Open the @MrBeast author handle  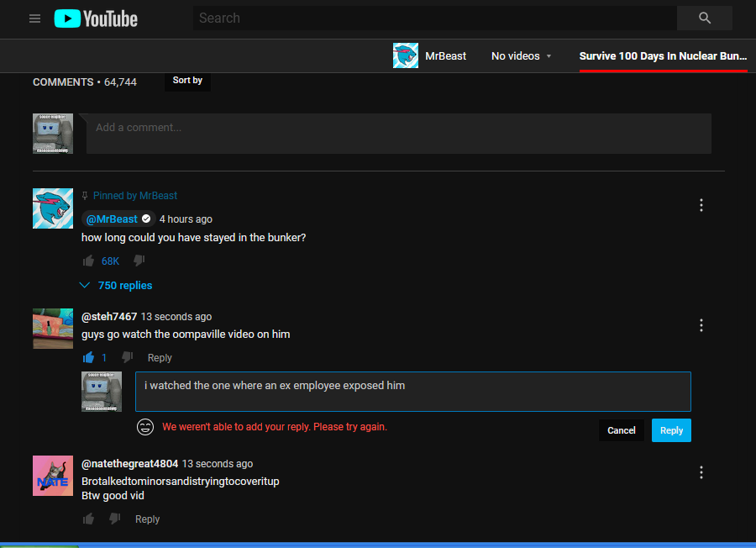tap(112, 219)
